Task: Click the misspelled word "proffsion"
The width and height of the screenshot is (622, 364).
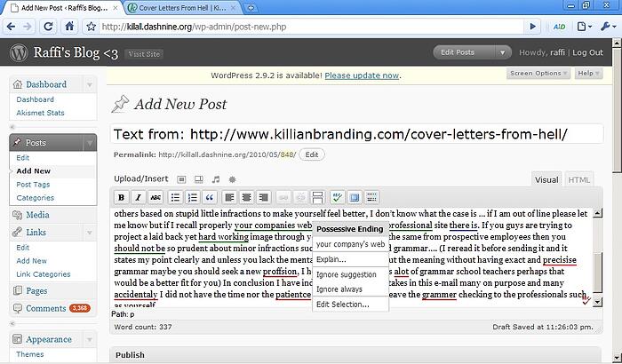Action: (280, 272)
